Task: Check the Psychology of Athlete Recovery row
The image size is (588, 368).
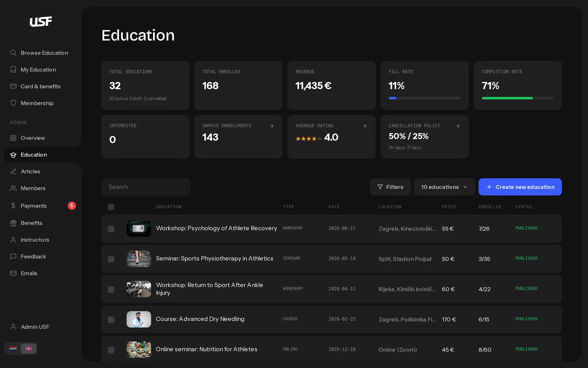Action: pyautogui.click(x=111, y=229)
